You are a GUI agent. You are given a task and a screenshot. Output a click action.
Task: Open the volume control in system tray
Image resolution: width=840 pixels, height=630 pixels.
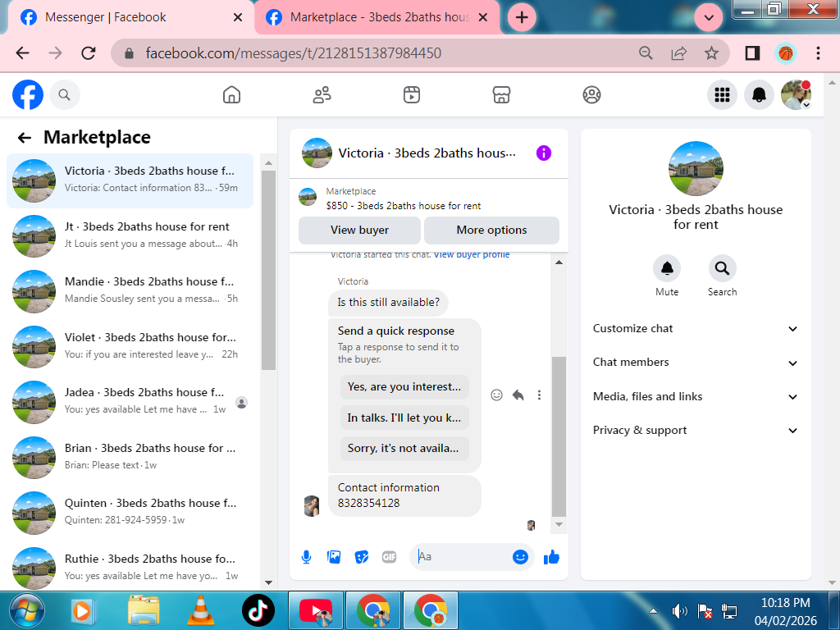679,610
